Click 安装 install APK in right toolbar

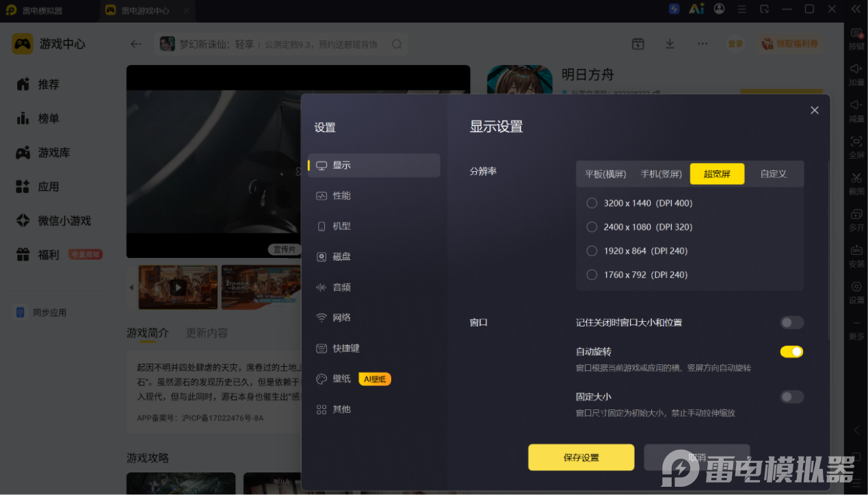856,256
